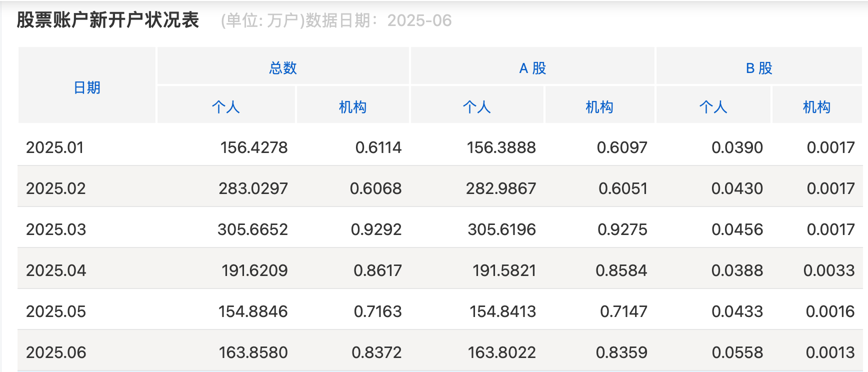The image size is (868, 372).
Task: Click B 股 机构 value in 2025.02 row
Action: 831,188
